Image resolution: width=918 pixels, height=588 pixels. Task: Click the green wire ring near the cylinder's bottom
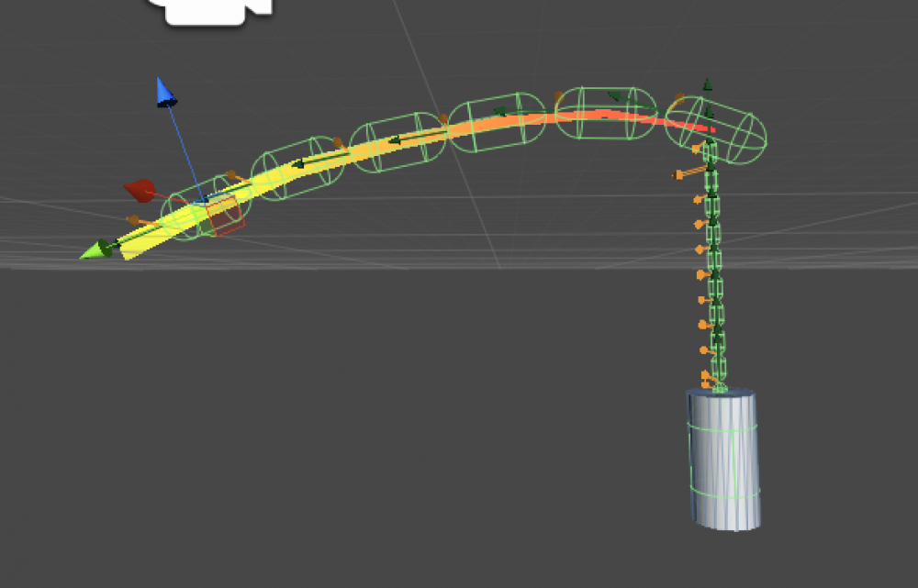(x=725, y=494)
